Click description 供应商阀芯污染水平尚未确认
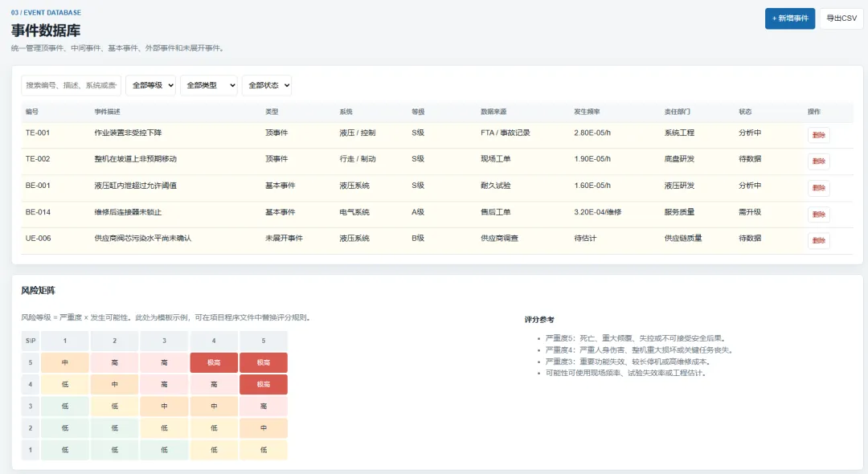This screenshot has width=868, height=474. [x=143, y=239]
